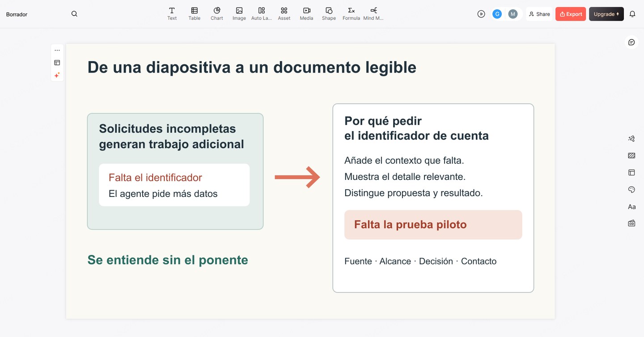Click the search magnifier icon
The height and width of the screenshot is (337, 644).
74,14
